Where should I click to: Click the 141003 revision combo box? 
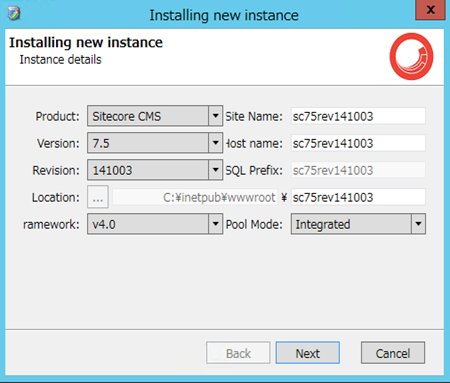(x=155, y=170)
